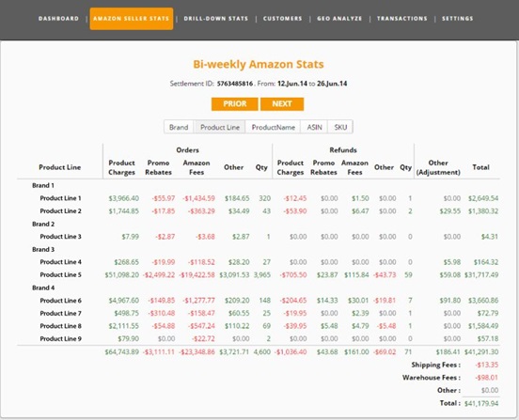
Task: Select the Brand 2 group row
Action: click(x=43, y=224)
